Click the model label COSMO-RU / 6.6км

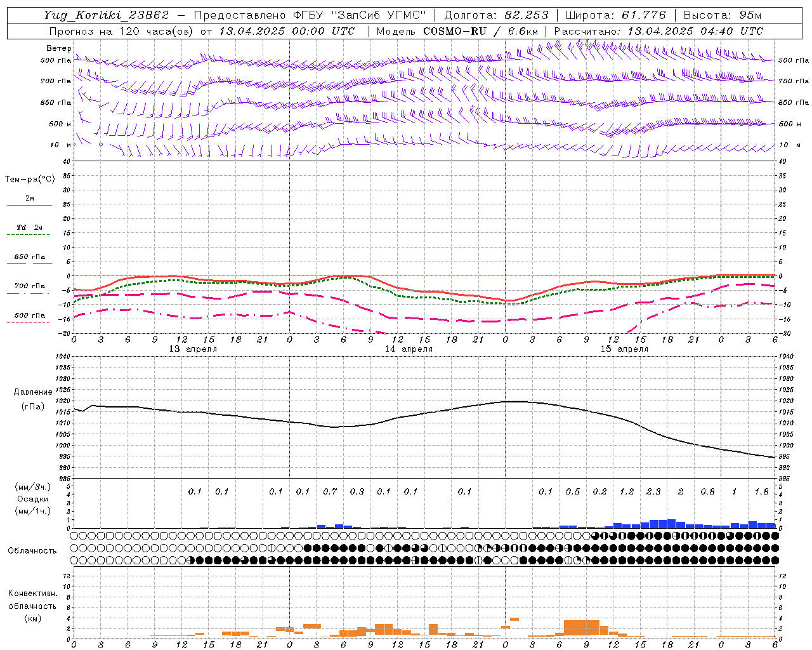point(481,31)
